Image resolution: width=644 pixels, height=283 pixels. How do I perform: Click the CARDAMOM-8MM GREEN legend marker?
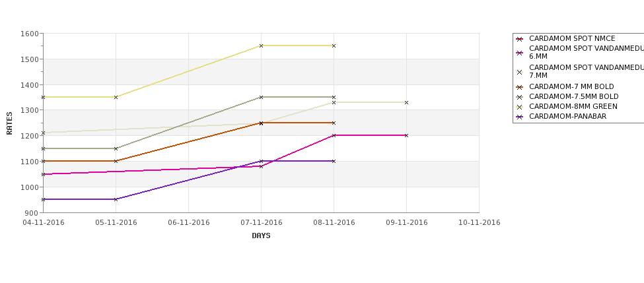520,107
